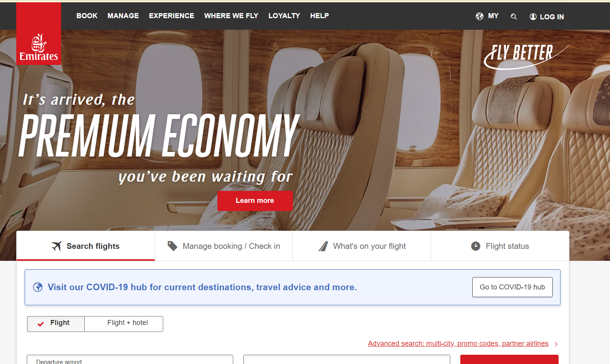This screenshot has width=610, height=364.
Task: Select the Flight + hotel option
Action: (124, 324)
